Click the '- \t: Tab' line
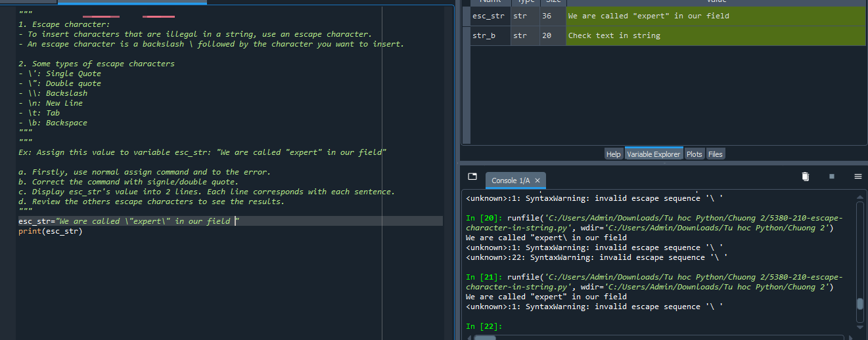 pyautogui.click(x=39, y=113)
